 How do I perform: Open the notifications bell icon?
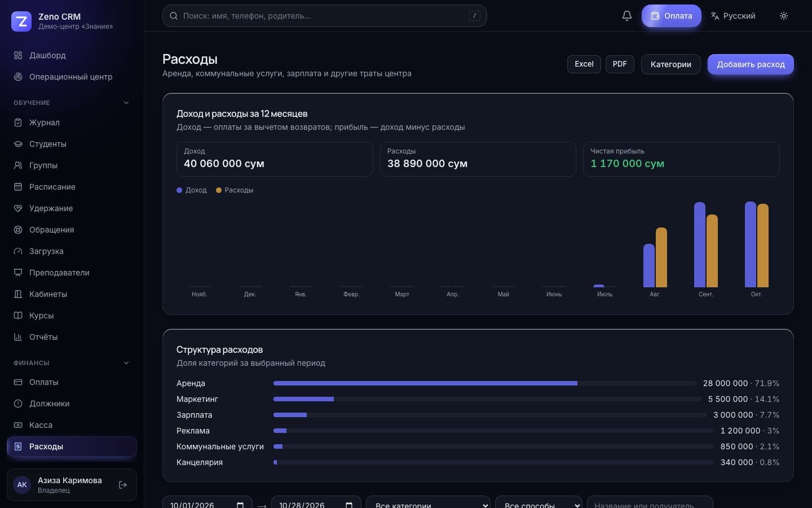click(x=626, y=16)
